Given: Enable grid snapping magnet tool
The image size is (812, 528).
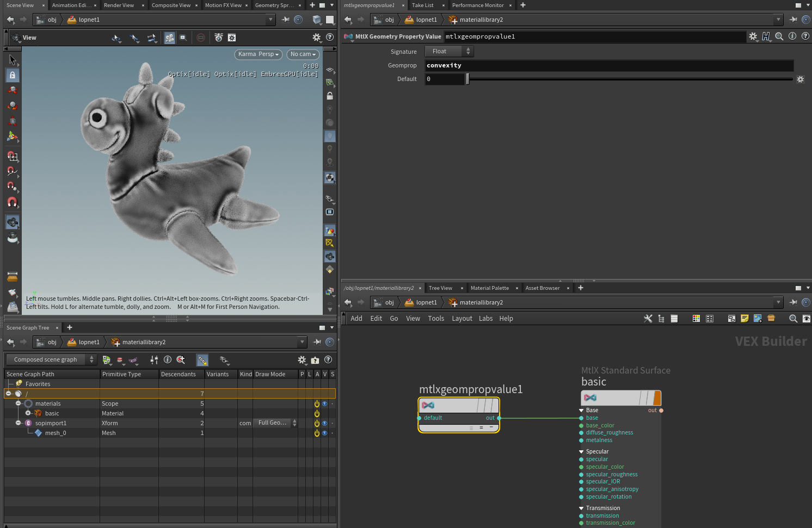Looking at the screenshot, I should click(x=13, y=157).
